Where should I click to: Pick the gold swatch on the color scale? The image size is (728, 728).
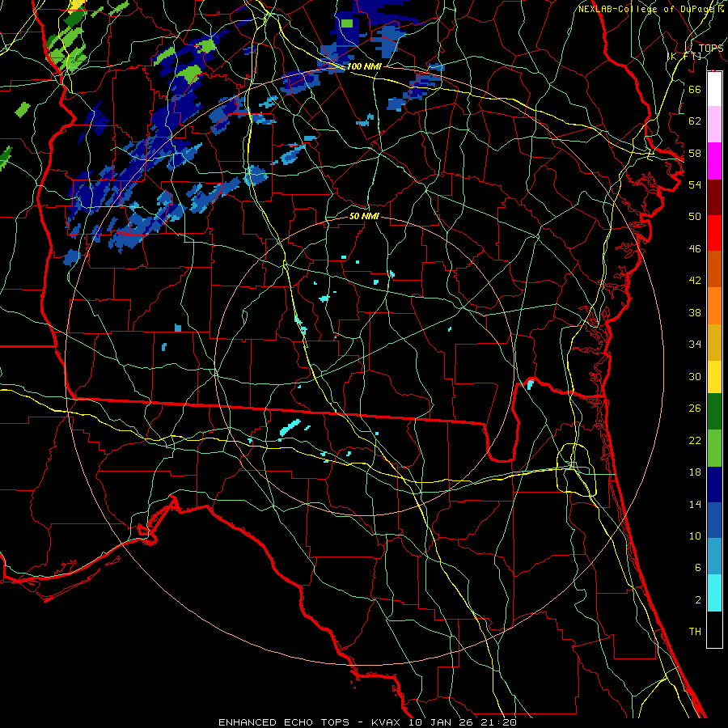click(714, 342)
